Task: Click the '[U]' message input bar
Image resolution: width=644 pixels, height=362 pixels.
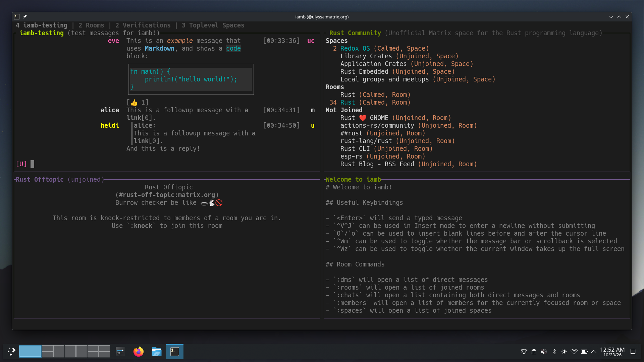Action: [x=167, y=164]
